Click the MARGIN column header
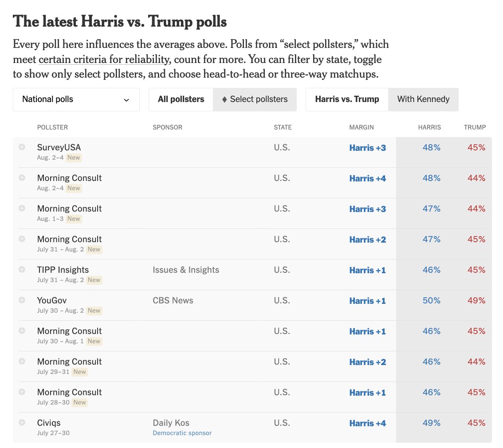The width and height of the screenshot is (503, 448). tap(362, 127)
